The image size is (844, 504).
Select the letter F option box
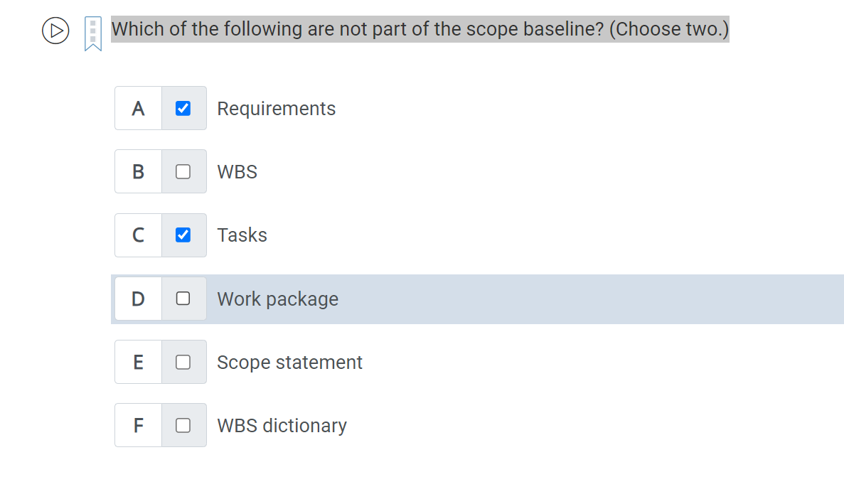point(139,426)
